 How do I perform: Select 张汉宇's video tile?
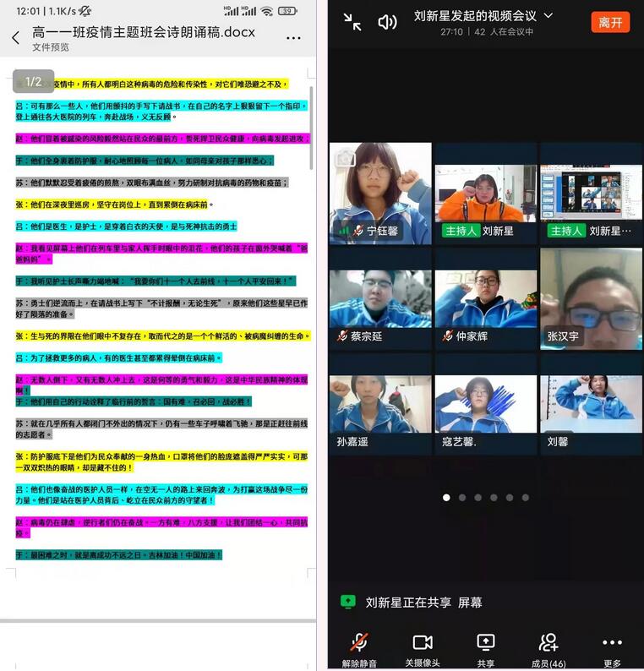[591, 297]
